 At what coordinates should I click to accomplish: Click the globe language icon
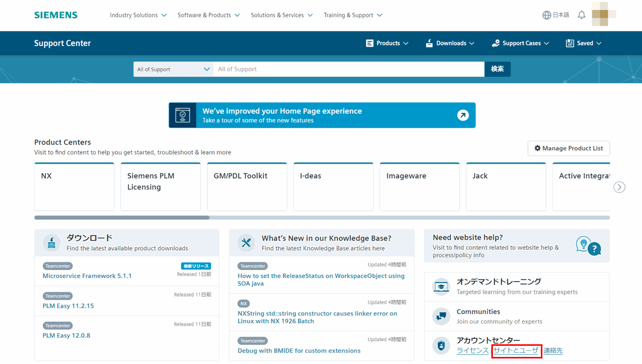[x=546, y=15]
